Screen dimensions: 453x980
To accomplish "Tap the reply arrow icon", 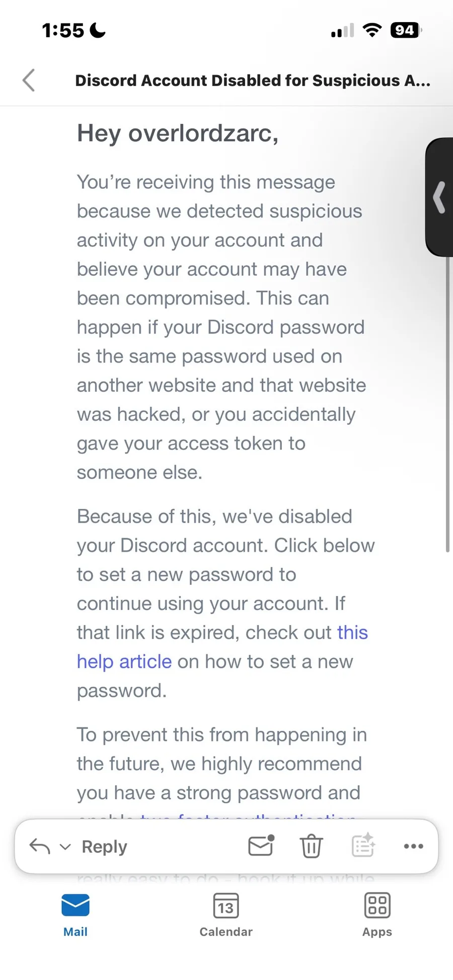I will click(x=40, y=846).
